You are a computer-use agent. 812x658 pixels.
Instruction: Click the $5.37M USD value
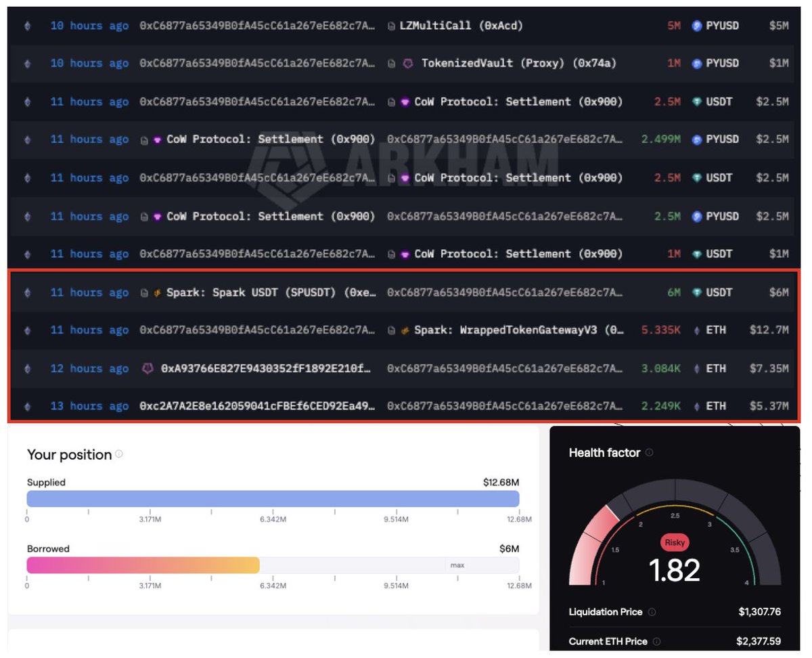tap(769, 406)
